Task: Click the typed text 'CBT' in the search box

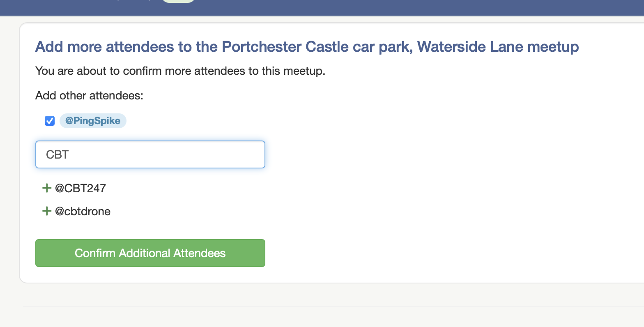Action: (57, 154)
